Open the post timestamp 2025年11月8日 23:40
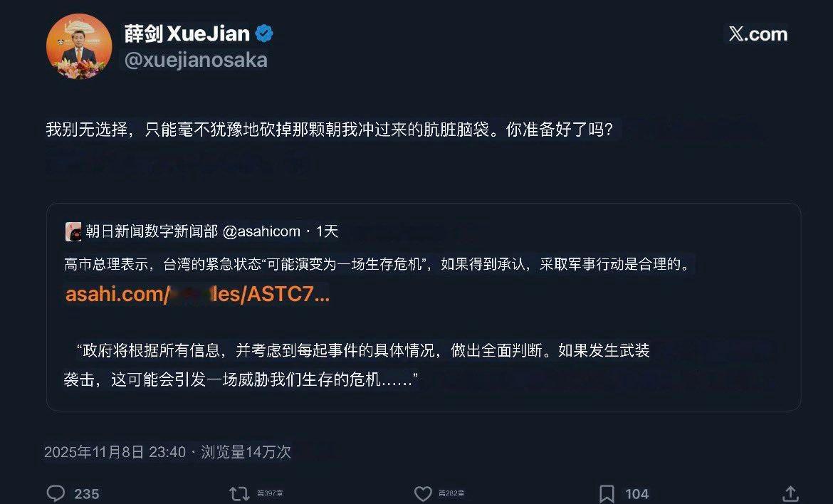The height and width of the screenshot is (504, 833). pos(115,452)
